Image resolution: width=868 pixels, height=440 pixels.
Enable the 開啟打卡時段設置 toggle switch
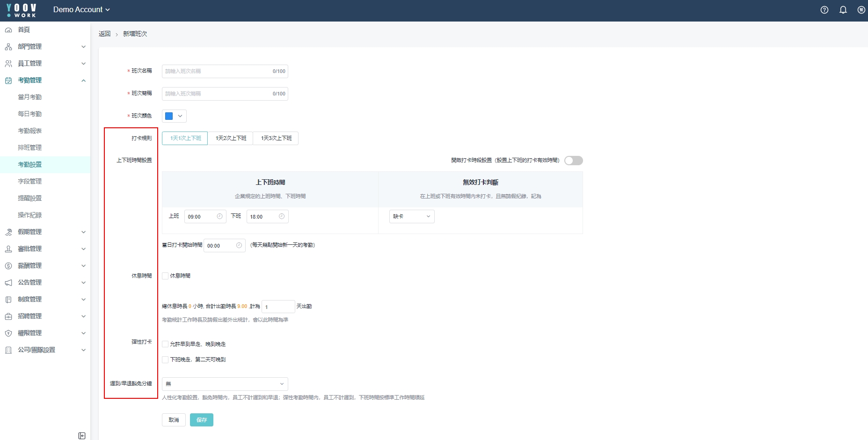point(573,161)
